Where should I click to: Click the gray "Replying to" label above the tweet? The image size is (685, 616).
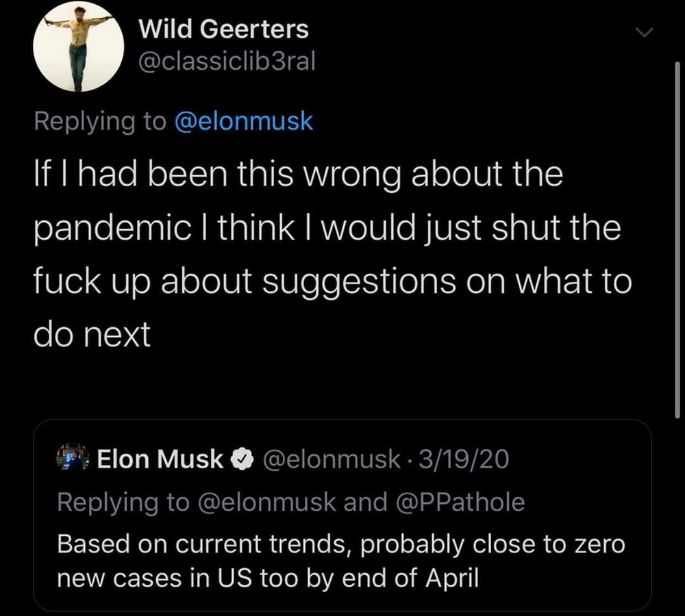(x=100, y=121)
